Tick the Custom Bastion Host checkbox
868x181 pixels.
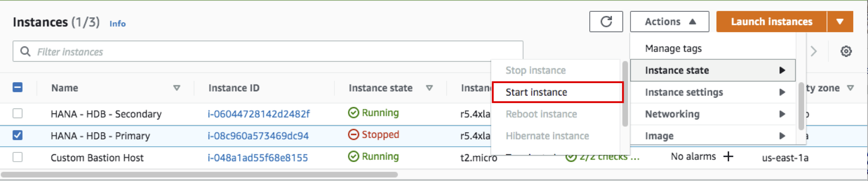click(x=18, y=157)
